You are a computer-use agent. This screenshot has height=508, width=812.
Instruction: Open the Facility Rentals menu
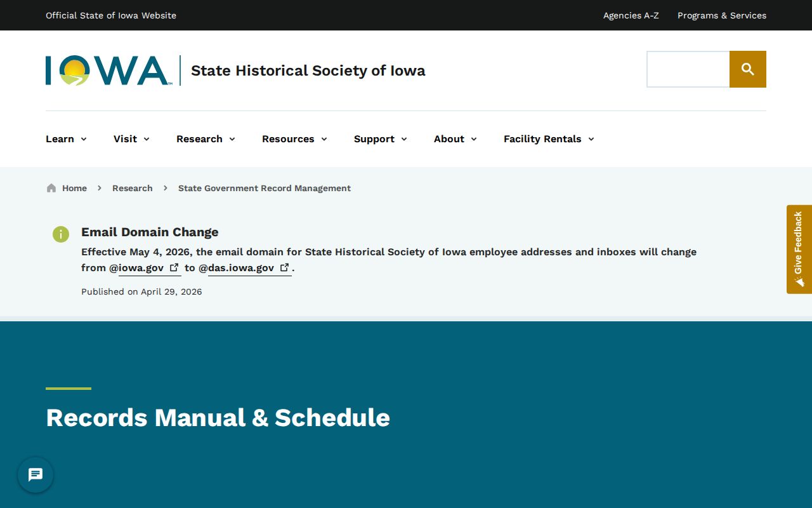point(549,139)
